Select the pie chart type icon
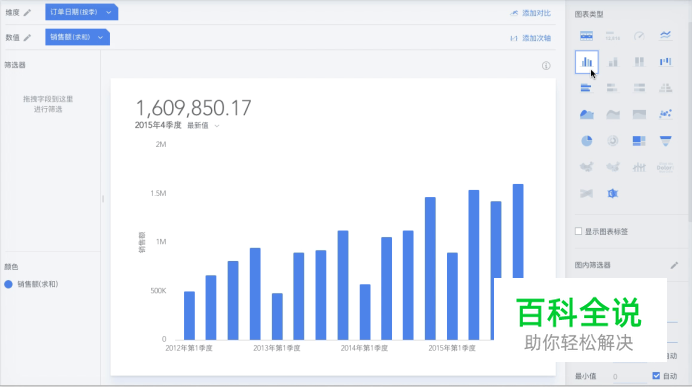The height and width of the screenshot is (387, 692). click(587, 141)
